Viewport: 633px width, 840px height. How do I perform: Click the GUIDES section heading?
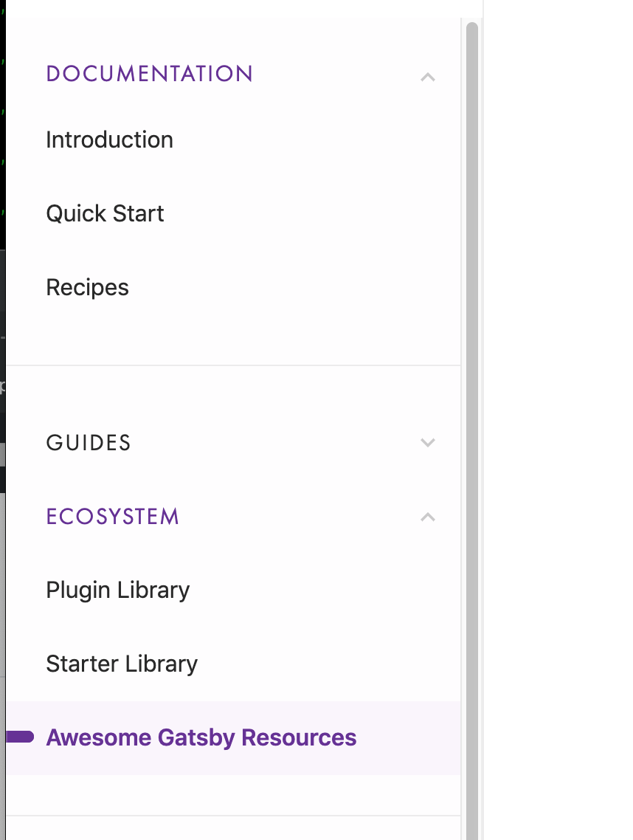tap(88, 443)
